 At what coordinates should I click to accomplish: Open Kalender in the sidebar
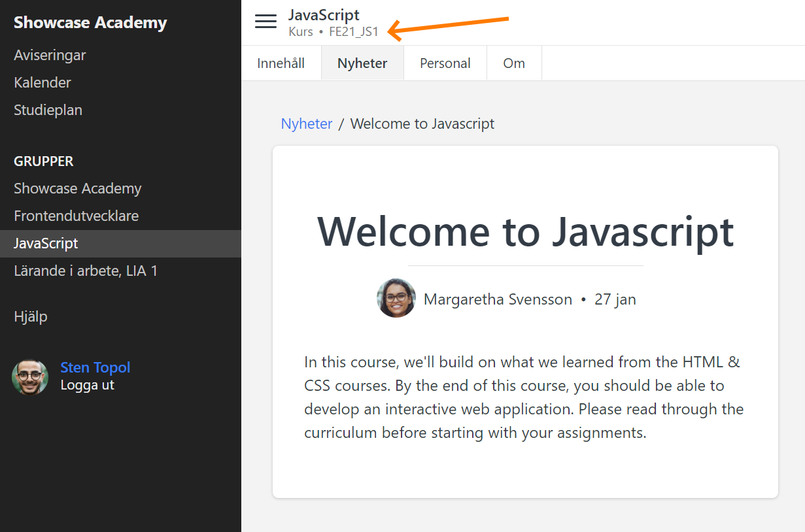(43, 82)
